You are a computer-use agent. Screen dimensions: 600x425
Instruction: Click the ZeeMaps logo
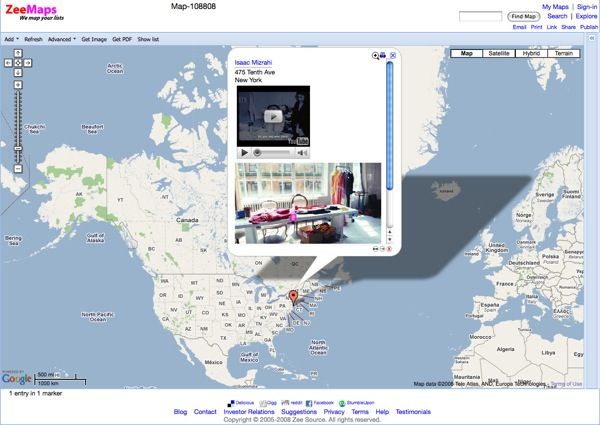pyautogui.click(x=34, y=12)
